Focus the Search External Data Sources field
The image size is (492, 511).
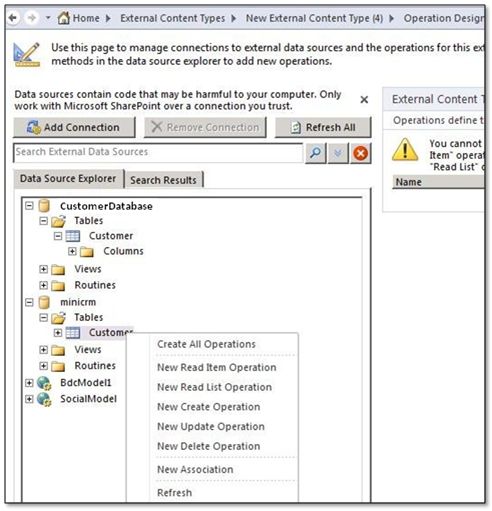158,153
